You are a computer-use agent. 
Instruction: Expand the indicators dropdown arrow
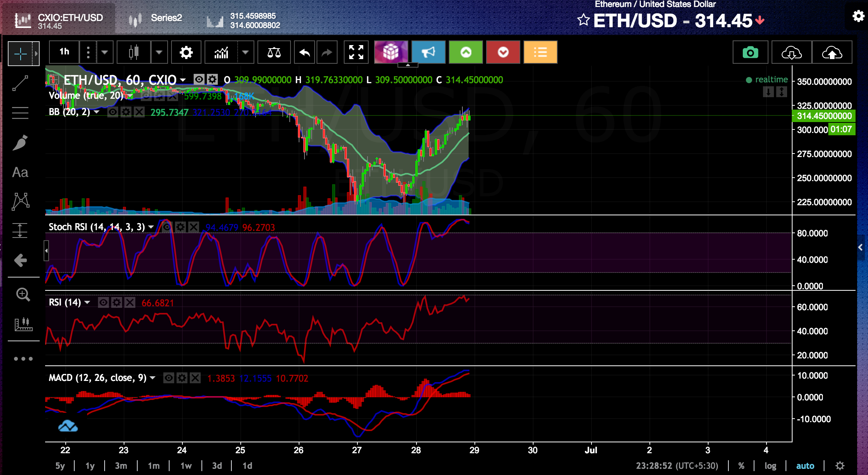tap(245, 52)
